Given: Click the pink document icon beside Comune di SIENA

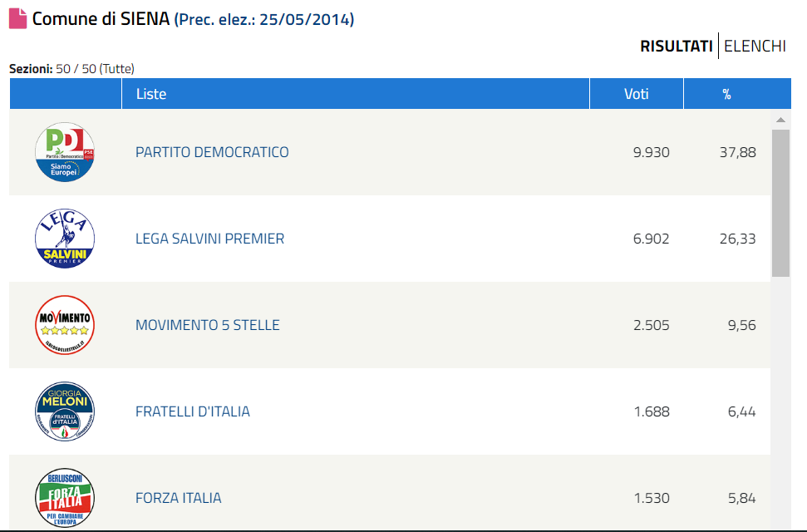Looking at the screenshot, I should (x=17, y=19).
